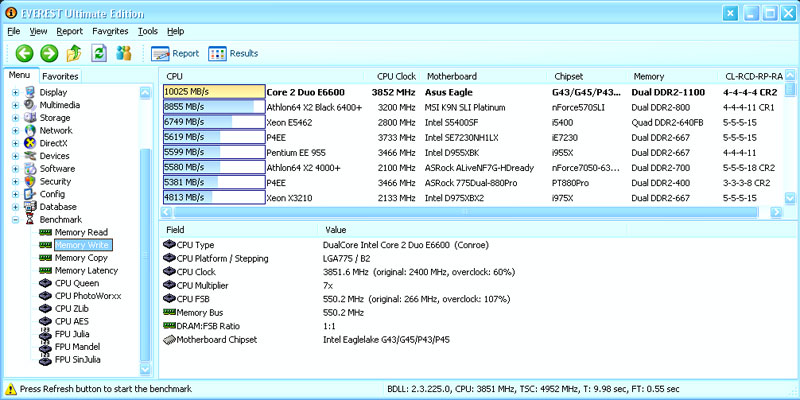Click the Up level arrow icon
800x400 pixels.
(x=74, y=53)
